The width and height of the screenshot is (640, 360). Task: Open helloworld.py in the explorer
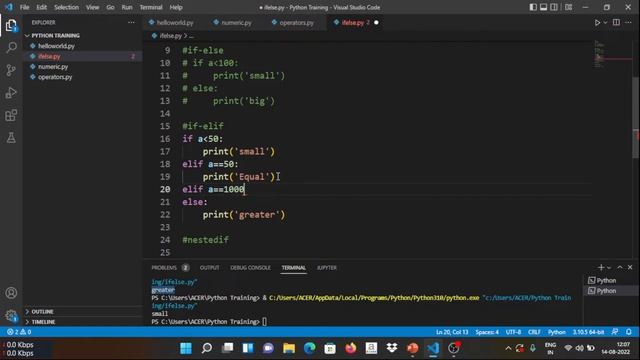(56, 46)
